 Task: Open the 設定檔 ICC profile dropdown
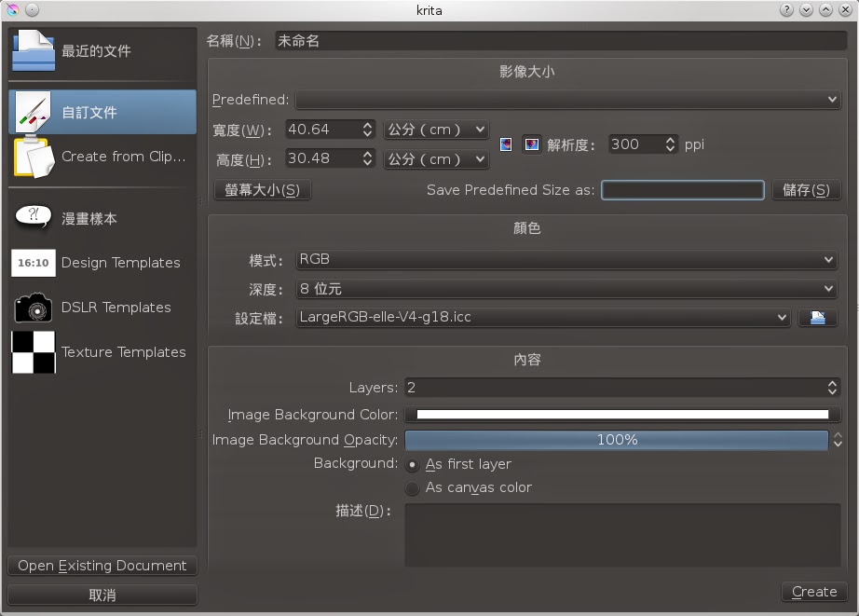[543, 317]
